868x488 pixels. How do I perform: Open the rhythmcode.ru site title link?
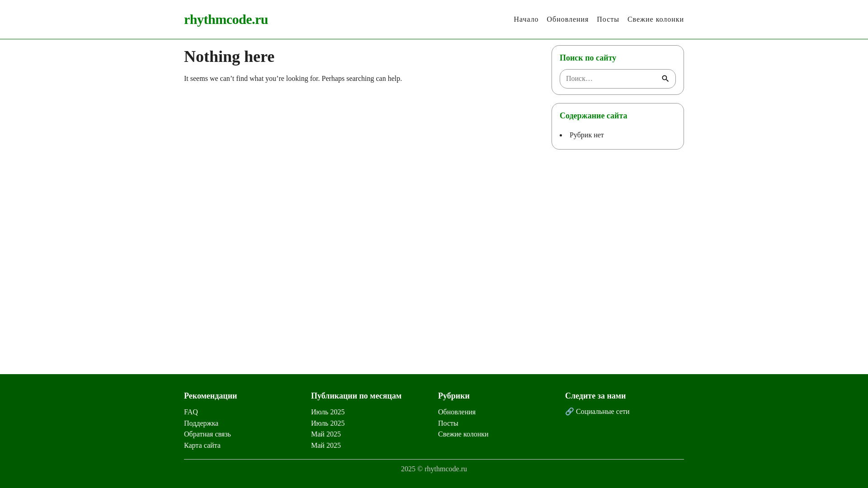point(226,19)
